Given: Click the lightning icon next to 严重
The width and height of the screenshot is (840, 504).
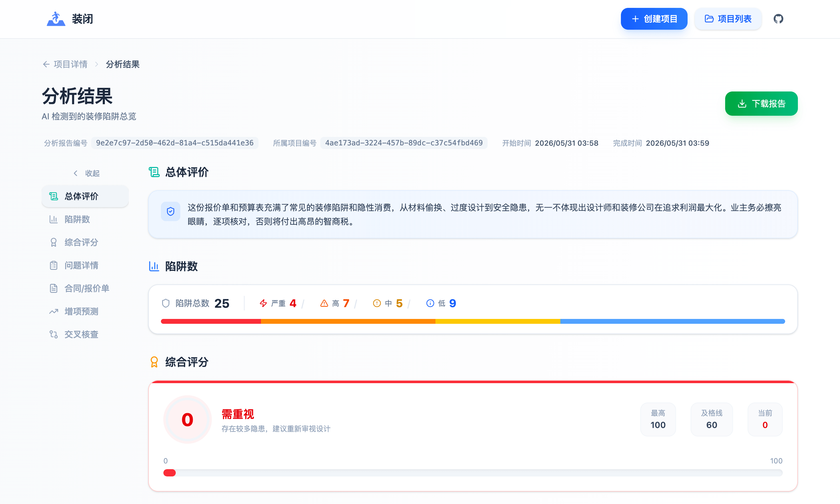Looking at the screenshot, I should pyautogui.click(x=263, y=303).
